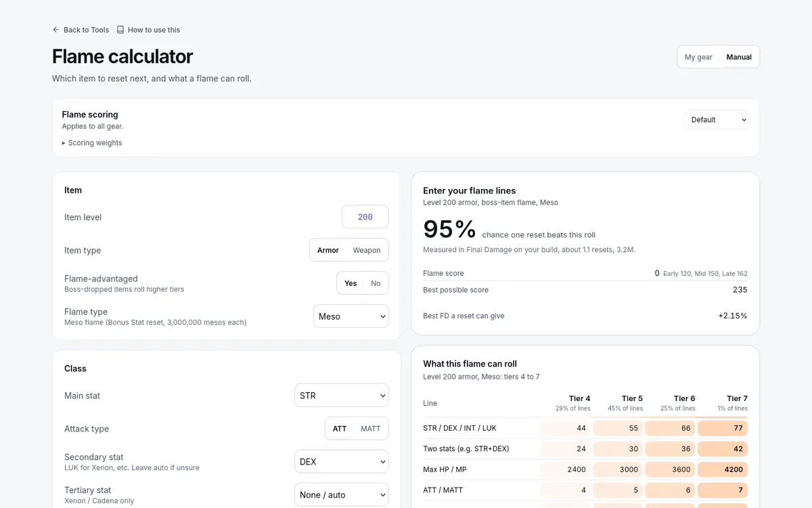Choose Weapon as item type
Viewport: 812px width, 508px height.
pyautogui.click(x=367, y=250)
